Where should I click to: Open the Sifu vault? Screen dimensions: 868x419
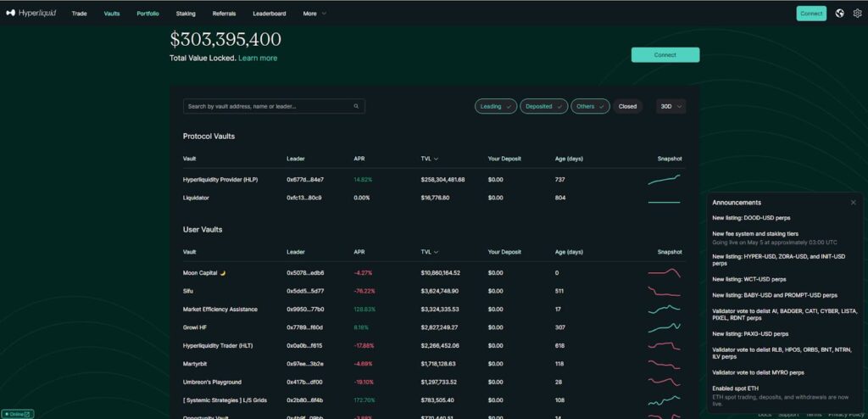188,291
